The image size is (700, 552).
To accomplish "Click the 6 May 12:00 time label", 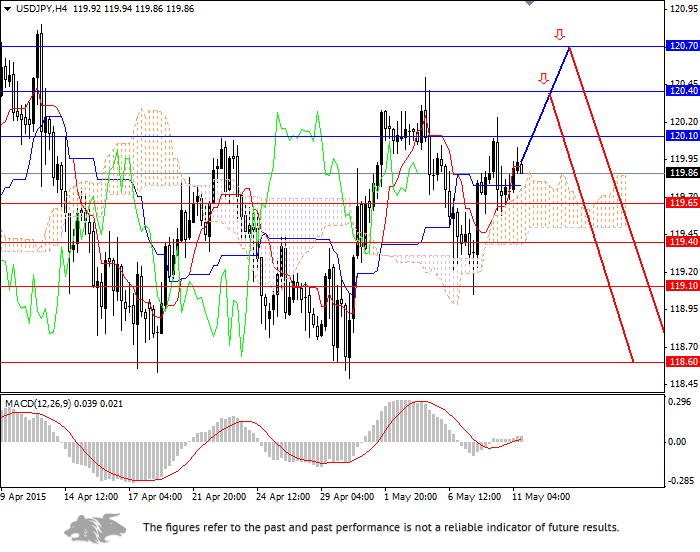I will point(474,497).
